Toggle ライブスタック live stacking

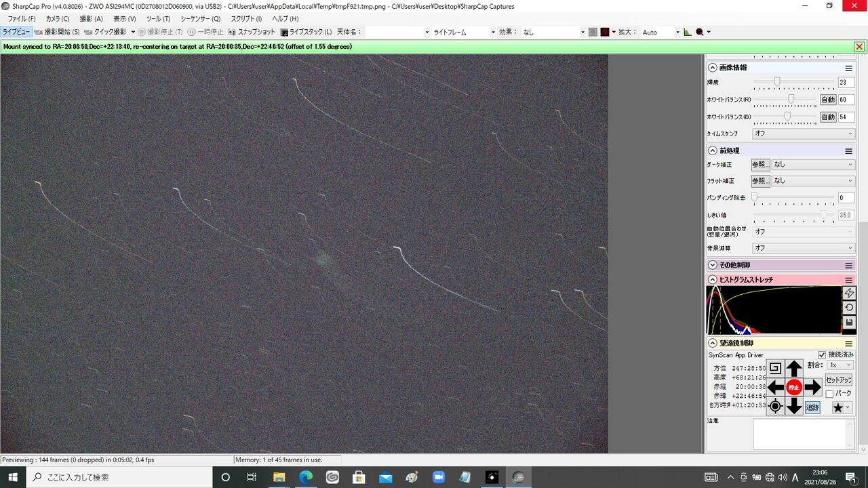click(307, 32)
